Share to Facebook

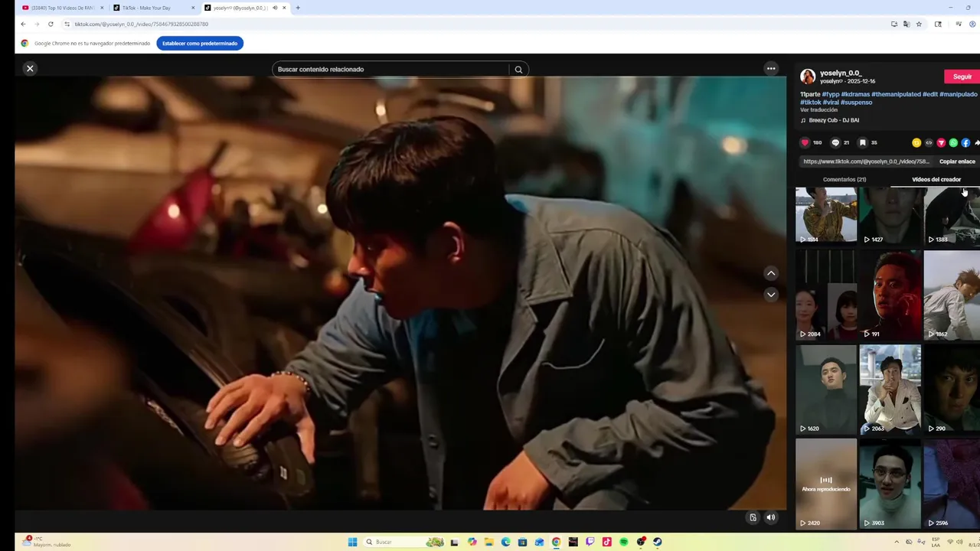click(965, 142)
